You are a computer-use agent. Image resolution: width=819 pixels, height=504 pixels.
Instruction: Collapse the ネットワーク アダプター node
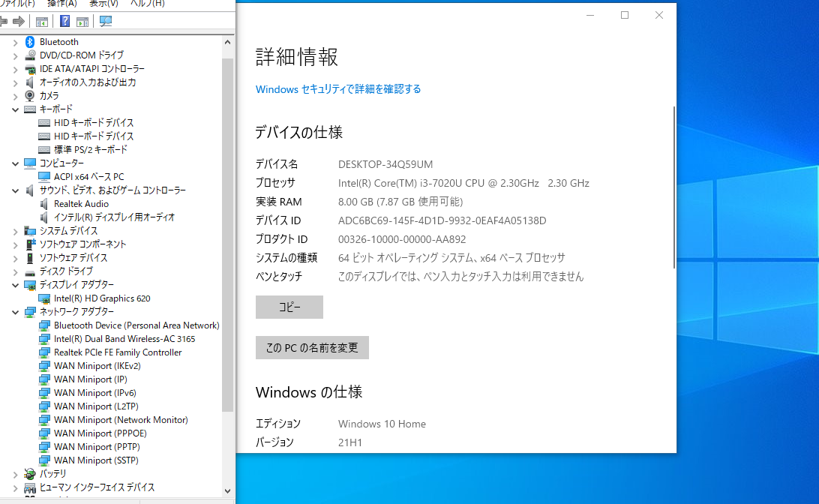click(15, 312)
